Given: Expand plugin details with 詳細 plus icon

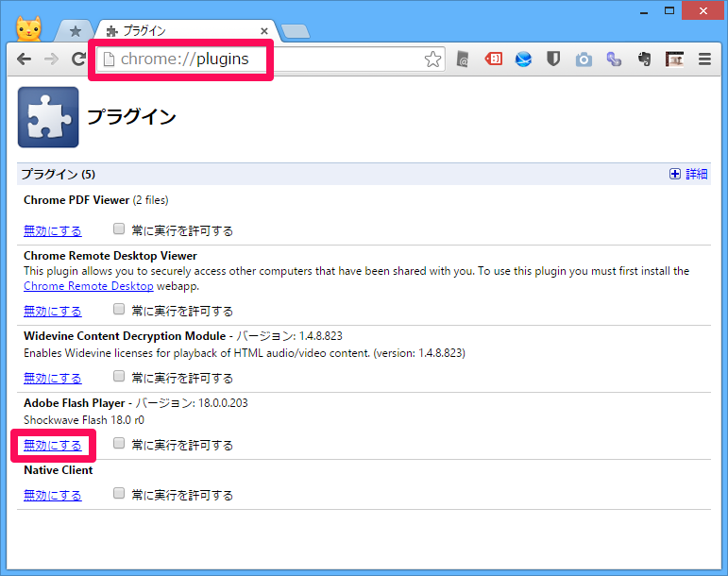Looking at the screenshot, I should (675, 175).
